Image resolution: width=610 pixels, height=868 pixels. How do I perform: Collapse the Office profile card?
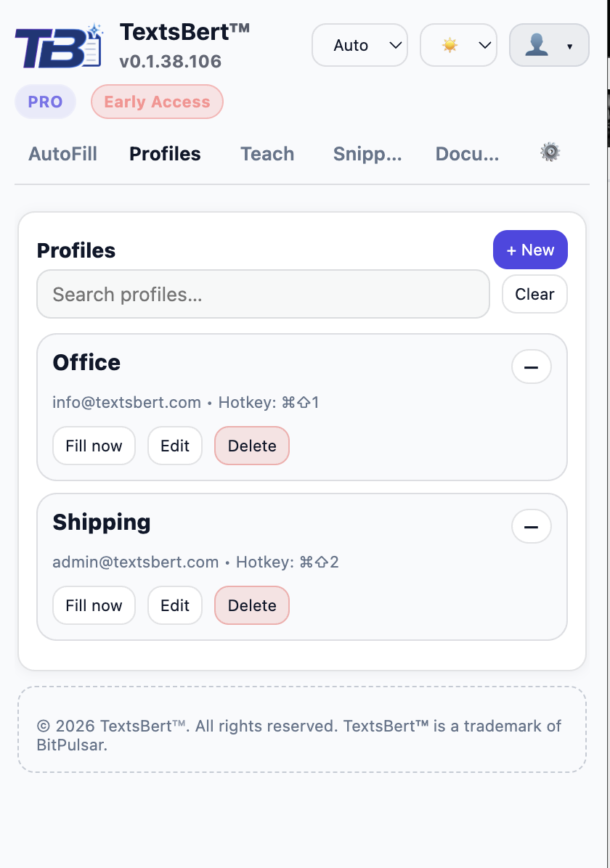(531, 367)
